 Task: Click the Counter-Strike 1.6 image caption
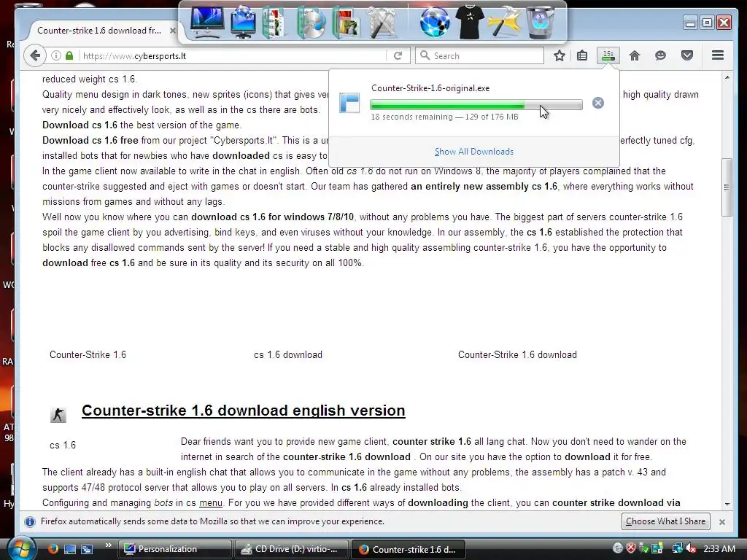click(88, 355)
